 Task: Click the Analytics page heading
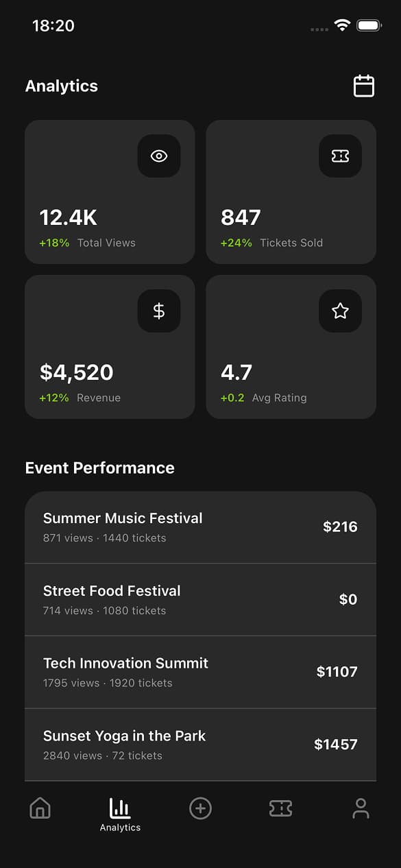(x=61, y=86)
